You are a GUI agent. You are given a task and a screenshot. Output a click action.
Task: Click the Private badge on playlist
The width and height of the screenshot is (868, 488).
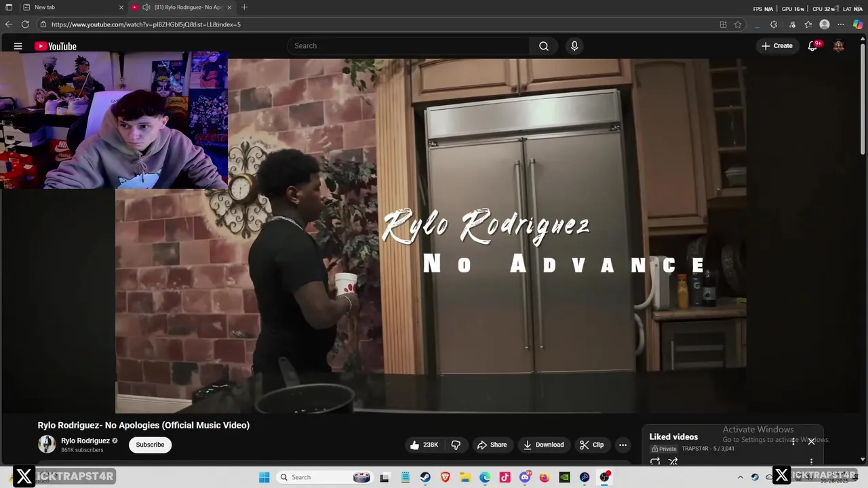pos(664,449)
